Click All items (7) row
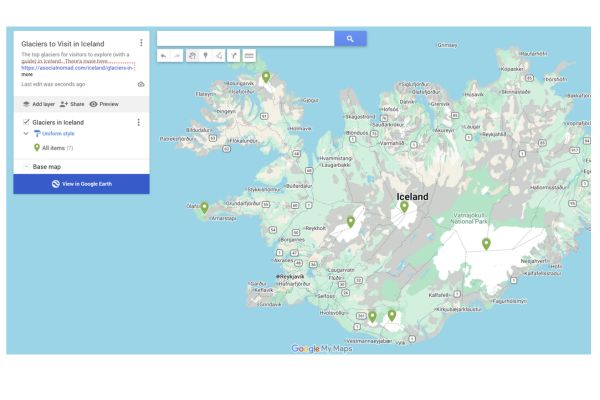Viewport: 600px width, 400px height. pos(82,148)
